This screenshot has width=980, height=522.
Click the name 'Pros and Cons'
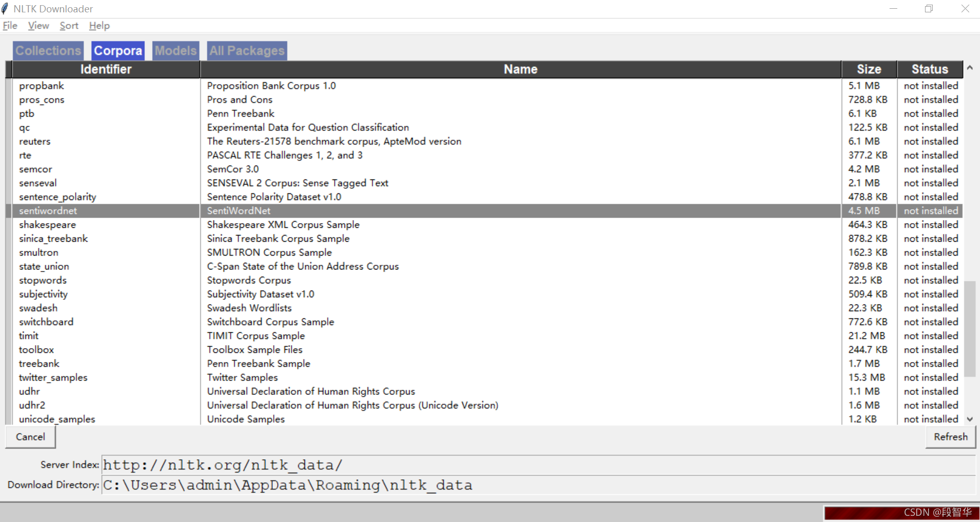click(239, 100)
